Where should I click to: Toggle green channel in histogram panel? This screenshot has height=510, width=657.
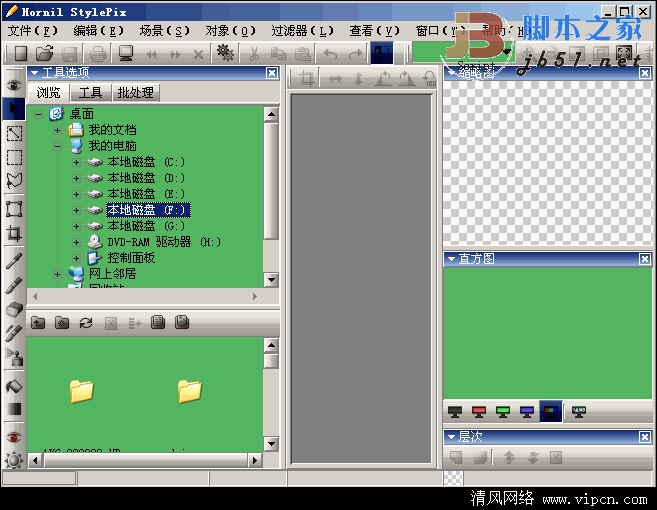(502, 411)
